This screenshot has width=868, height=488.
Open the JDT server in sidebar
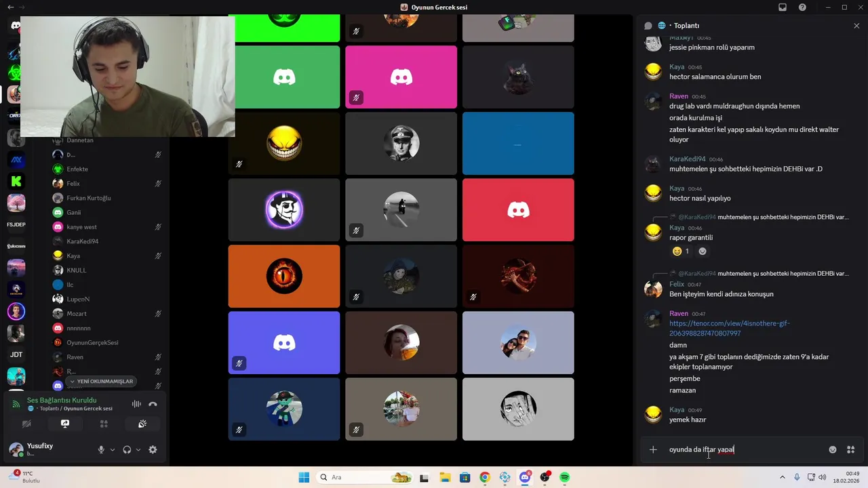(16, 354)
